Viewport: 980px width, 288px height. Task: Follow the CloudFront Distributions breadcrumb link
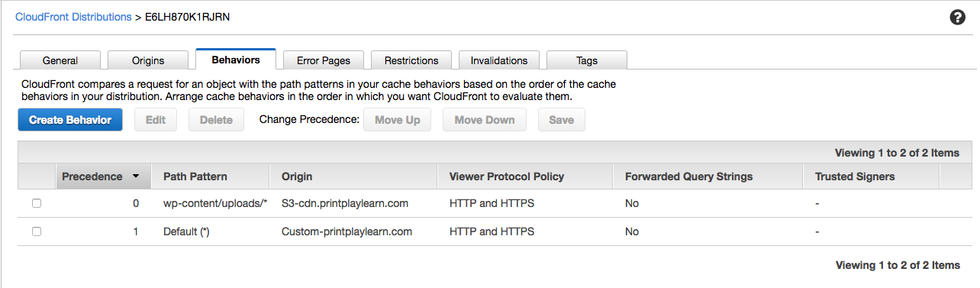73,17
